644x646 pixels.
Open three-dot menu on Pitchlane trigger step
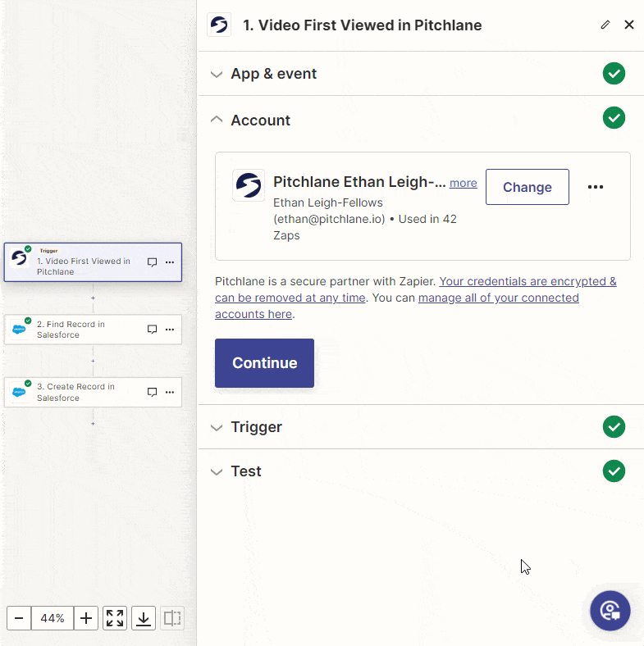pos(170,262)
